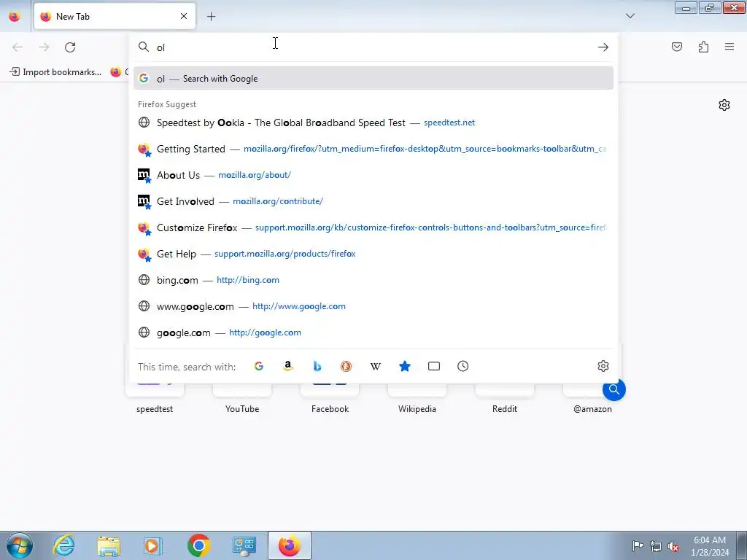
Task: Open the Reddit shortcut tile
Action: 505,399
